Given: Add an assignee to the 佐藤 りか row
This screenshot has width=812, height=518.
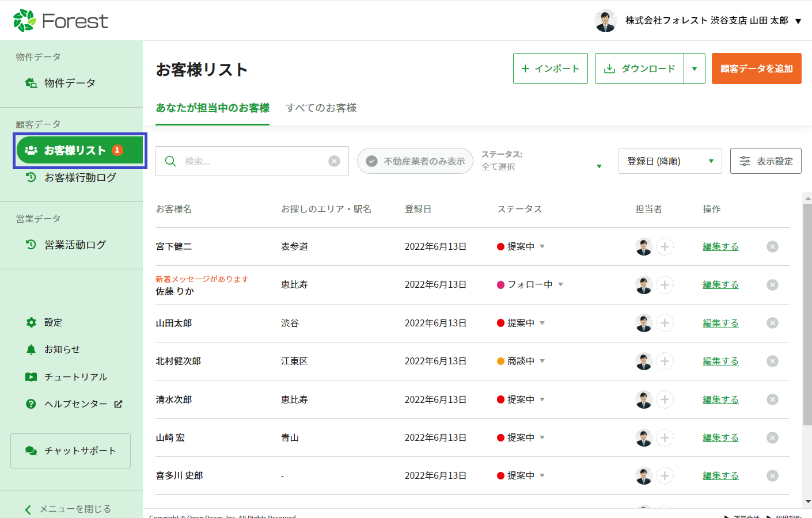Looking at the screenshot, I should click(665, 285).
